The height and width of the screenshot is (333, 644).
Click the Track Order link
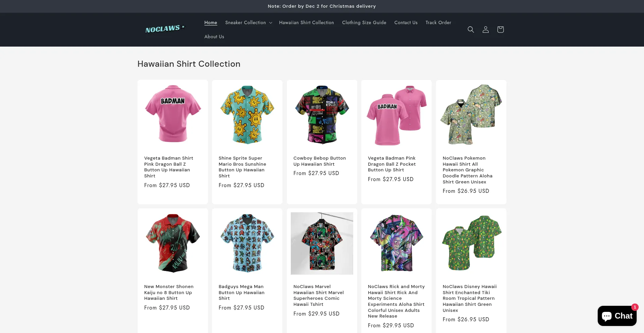(x=438, y=22)
